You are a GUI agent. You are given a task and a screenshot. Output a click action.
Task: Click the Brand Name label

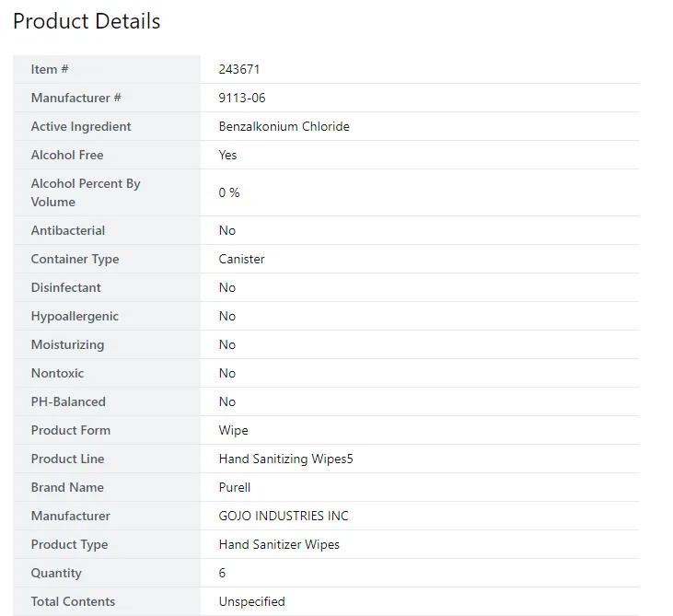pyautogui.click(x=67, y=487)
